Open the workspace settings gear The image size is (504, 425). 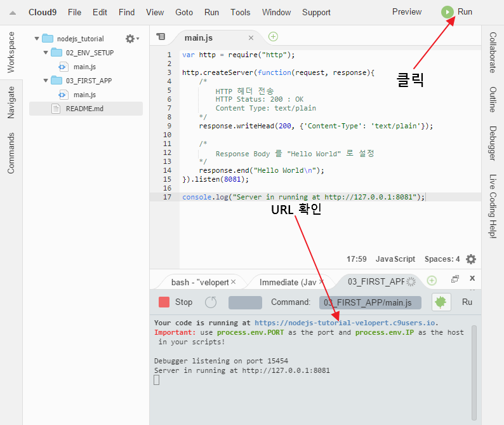pos(130,39)
